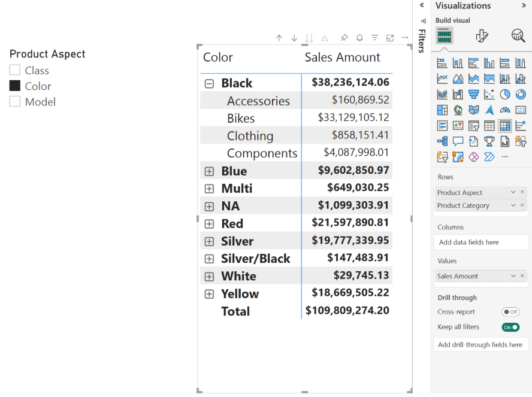Switch to the table visual

[x=489, y=126]
